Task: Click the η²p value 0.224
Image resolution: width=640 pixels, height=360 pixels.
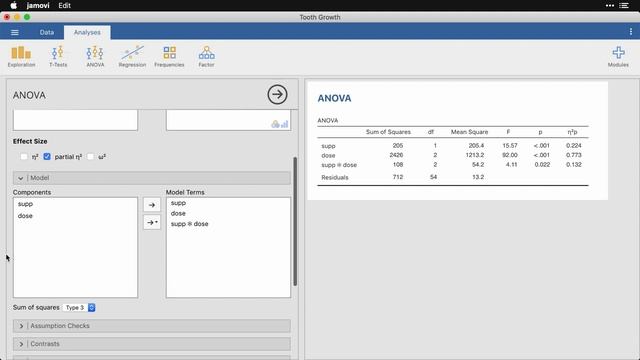Action: 574,145
